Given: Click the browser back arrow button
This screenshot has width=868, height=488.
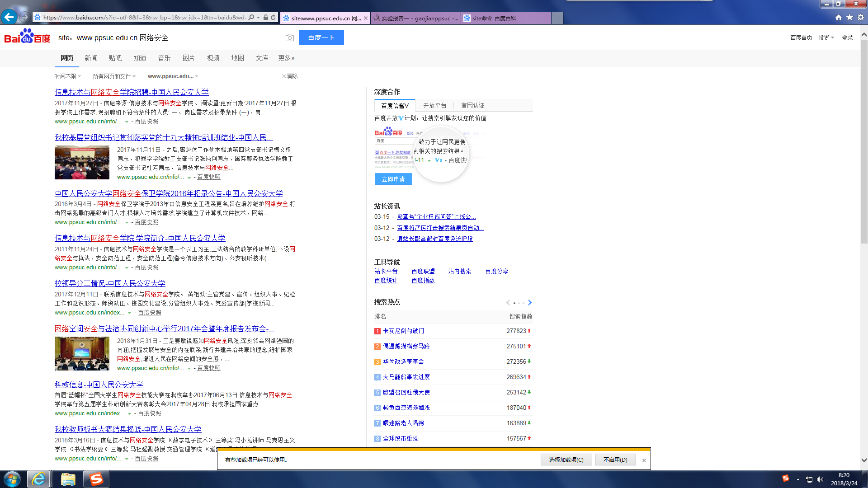Looking at the screenshot, I should (x=9, y=17).
